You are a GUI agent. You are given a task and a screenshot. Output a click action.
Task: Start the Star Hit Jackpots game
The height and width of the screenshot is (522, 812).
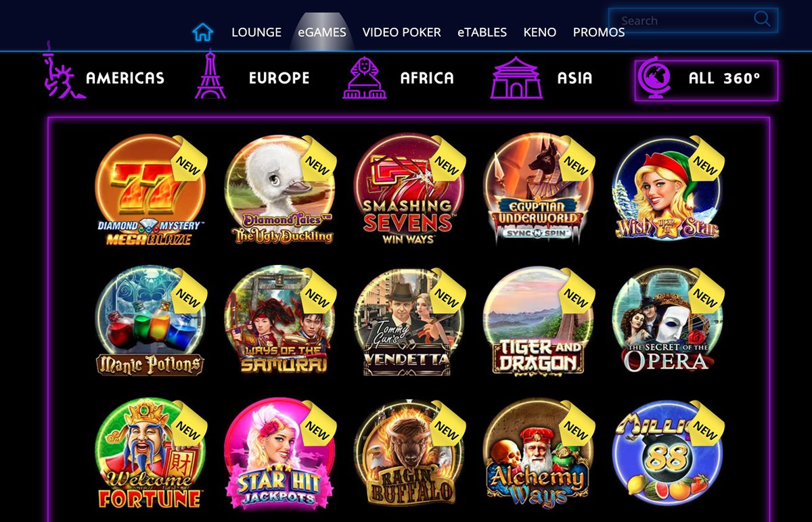(x=281, y=454)
